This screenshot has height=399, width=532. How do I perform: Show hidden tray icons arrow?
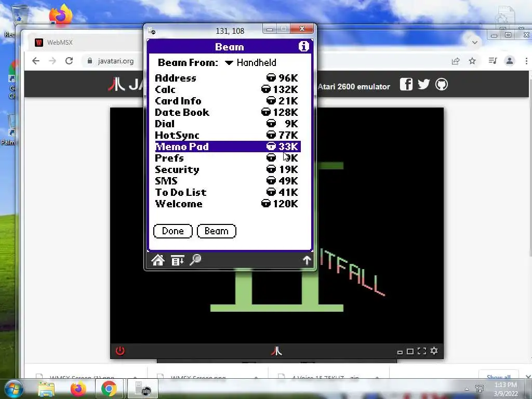(x=467, y=389)
